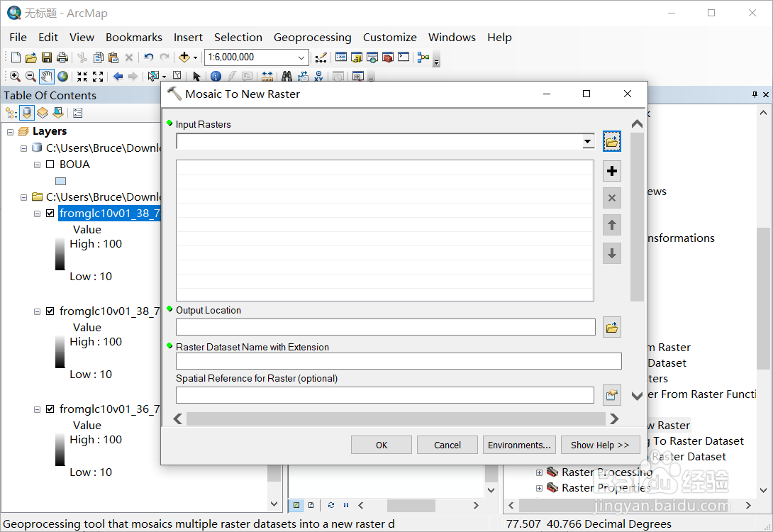Uncheck the highlighted fromglc10v01_38_7 layer checkbox

[x=50, y=213]
